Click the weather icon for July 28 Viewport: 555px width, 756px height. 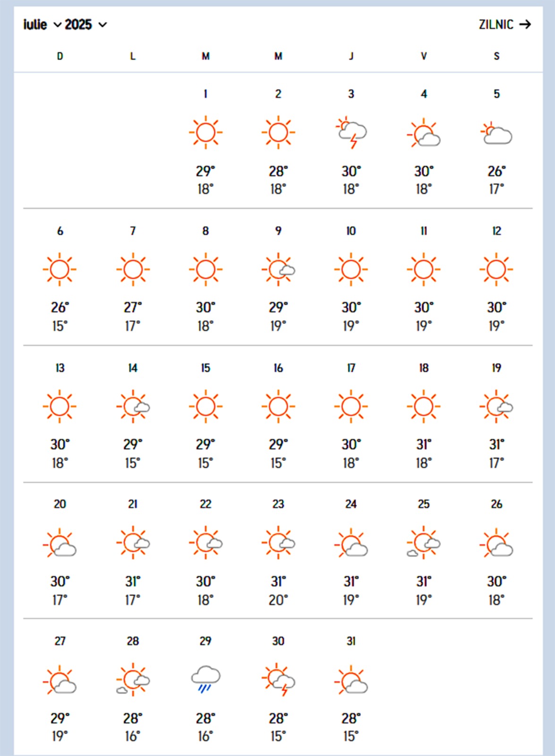[133, 680]
